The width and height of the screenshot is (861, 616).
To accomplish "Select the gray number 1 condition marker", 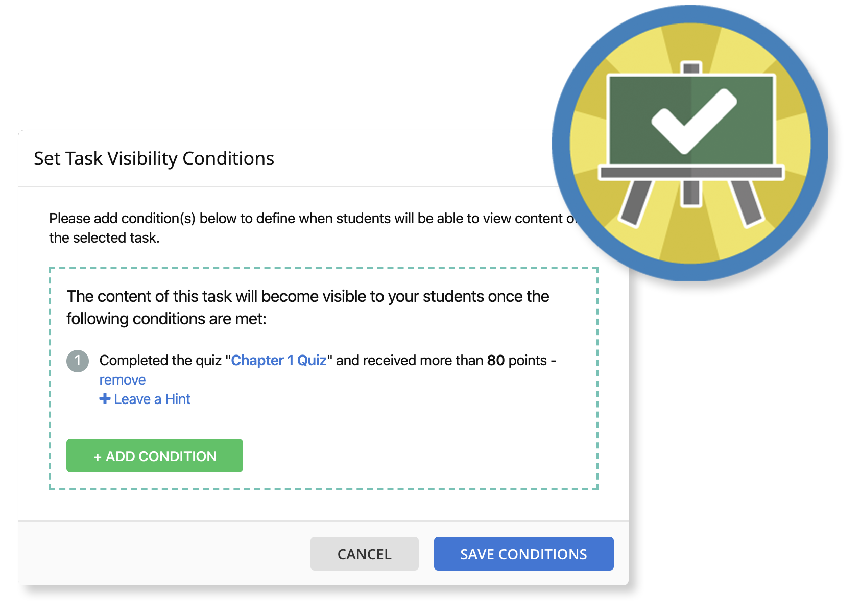I will (78, 361).
